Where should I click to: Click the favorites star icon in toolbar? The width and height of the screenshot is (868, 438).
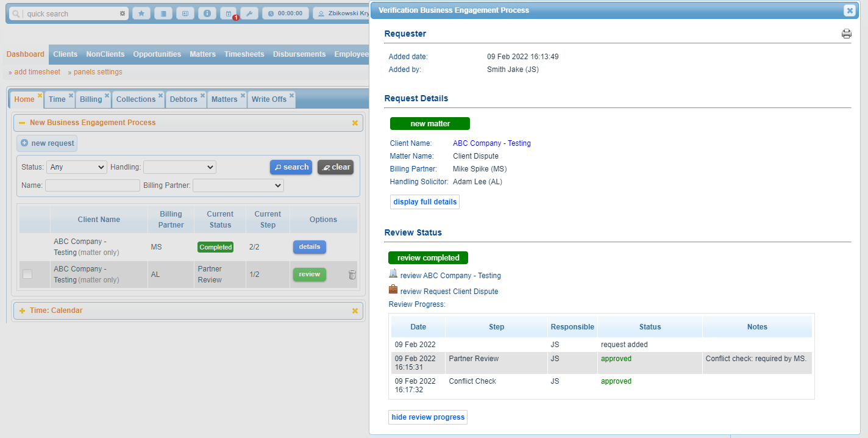point(141,13)
